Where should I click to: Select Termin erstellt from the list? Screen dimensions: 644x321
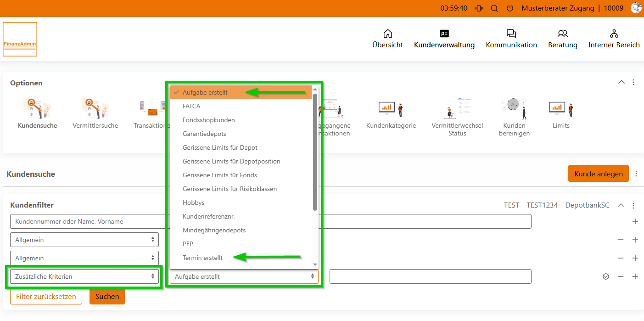pyautogui.click(x=202, y=258)
